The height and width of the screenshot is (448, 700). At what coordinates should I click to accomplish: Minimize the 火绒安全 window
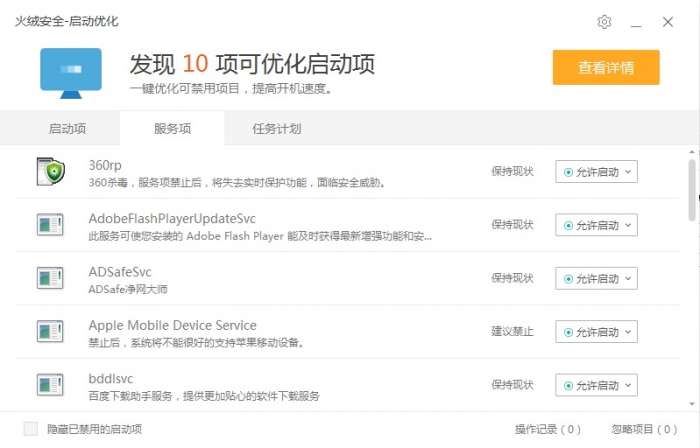(636, 22)
